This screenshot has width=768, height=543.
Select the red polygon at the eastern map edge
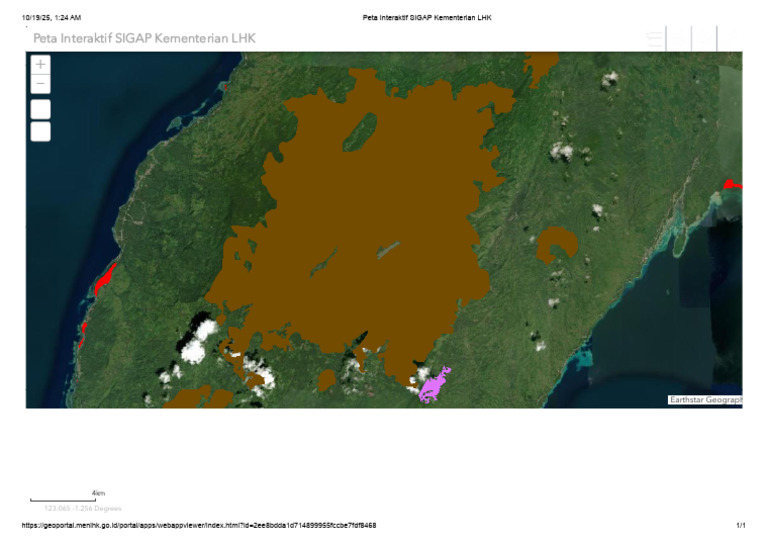click(732, 185)
